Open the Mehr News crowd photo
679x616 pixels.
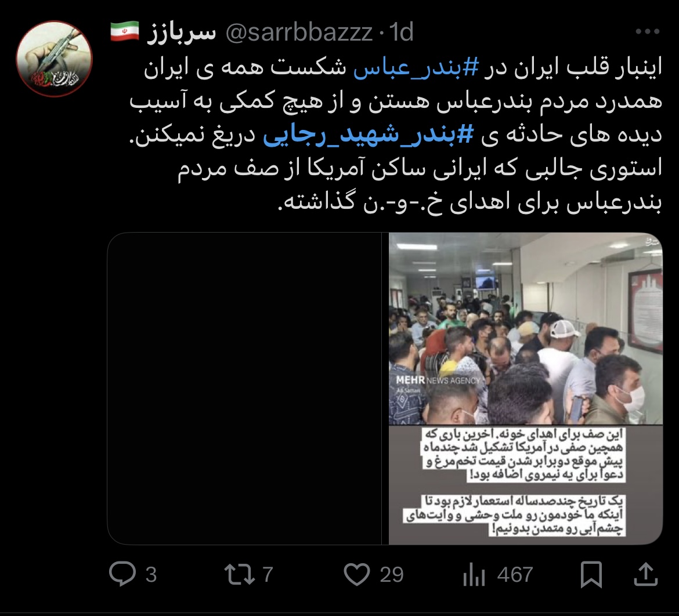click(x=526, y=388)
